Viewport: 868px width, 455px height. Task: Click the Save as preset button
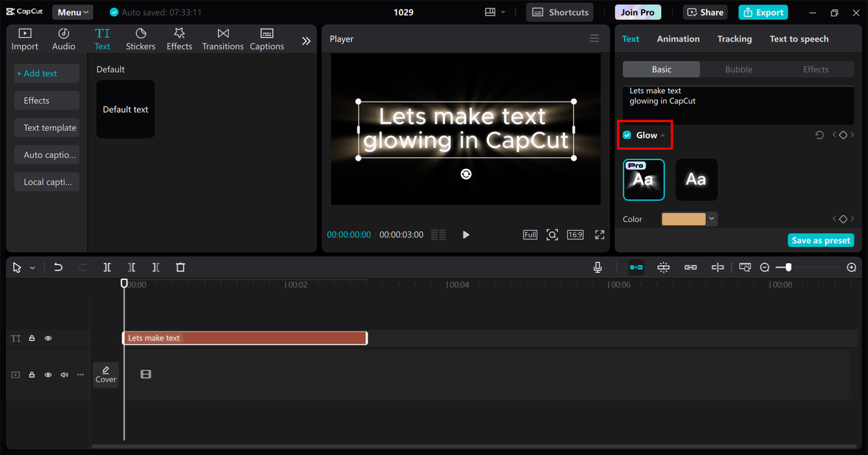coord(821,241)
